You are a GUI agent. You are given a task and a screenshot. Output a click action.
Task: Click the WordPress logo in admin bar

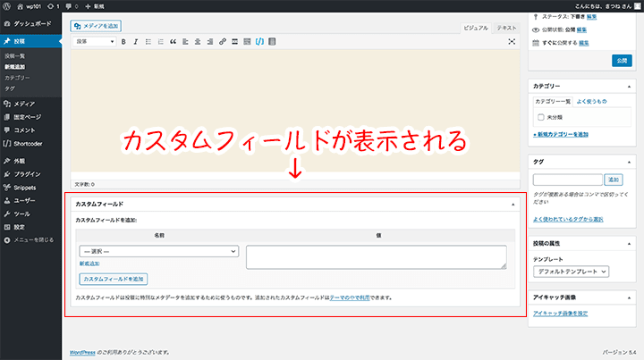6,6
